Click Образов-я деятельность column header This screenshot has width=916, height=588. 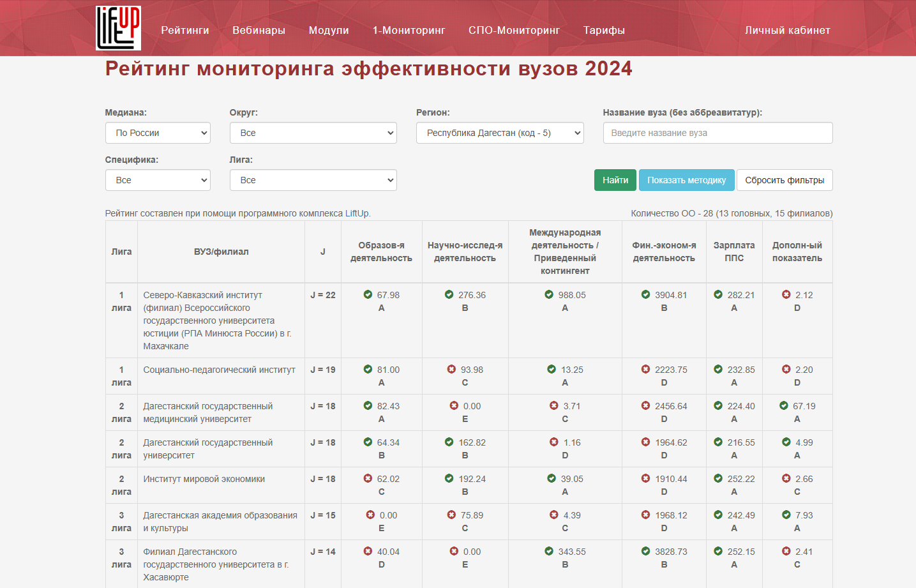tap(381, 252)
